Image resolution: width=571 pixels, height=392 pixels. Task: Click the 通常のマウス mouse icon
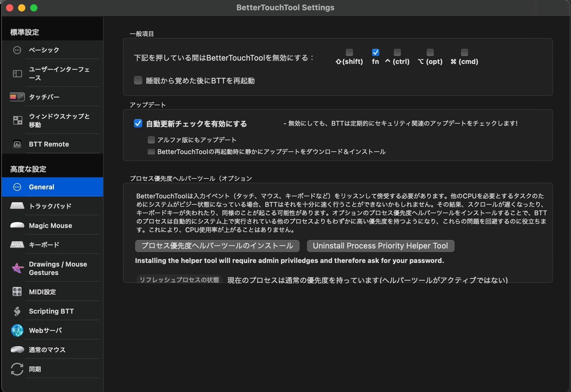point(17,349)
